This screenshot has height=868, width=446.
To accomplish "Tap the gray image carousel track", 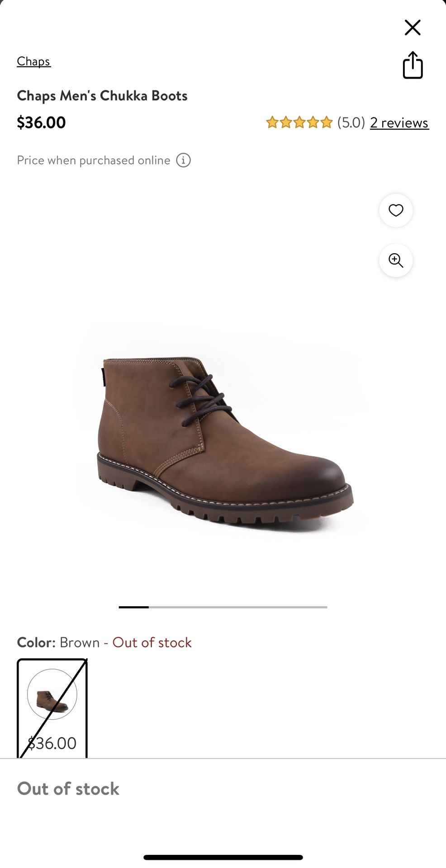I will pos(238,607).
